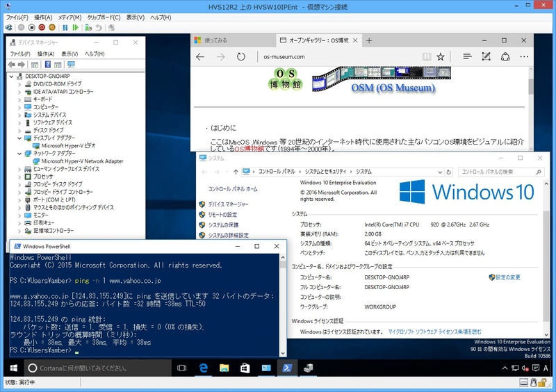
Task: Click the Turn Off VM stop icon
Action: tap(31, 27)
